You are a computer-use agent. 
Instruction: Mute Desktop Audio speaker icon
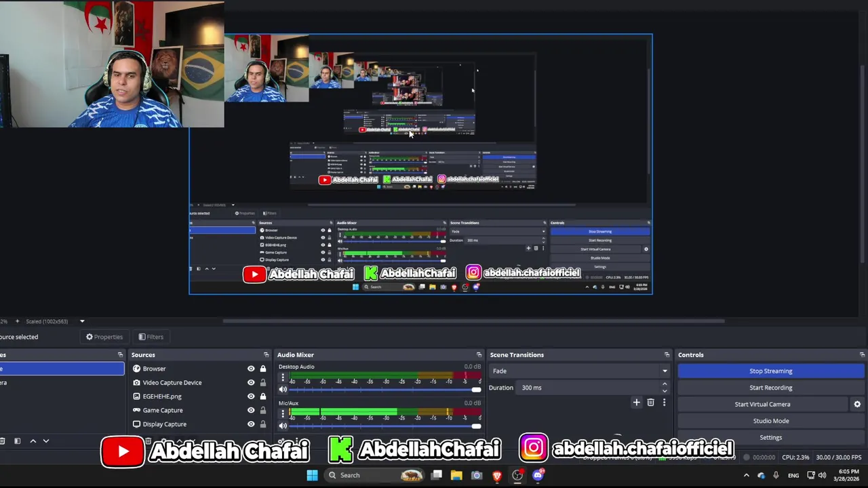(x=283, y=389)
